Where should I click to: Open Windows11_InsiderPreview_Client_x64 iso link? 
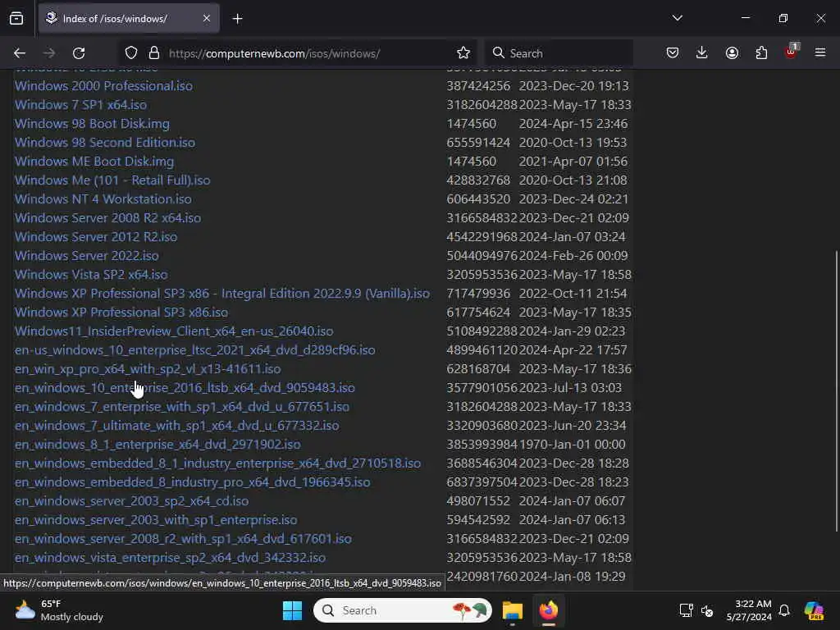coord(174,331)
